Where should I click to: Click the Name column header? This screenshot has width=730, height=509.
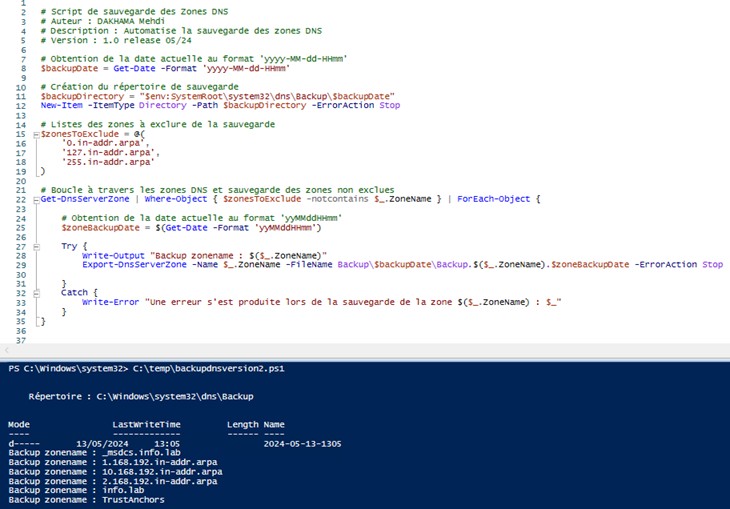click(274, 425)
